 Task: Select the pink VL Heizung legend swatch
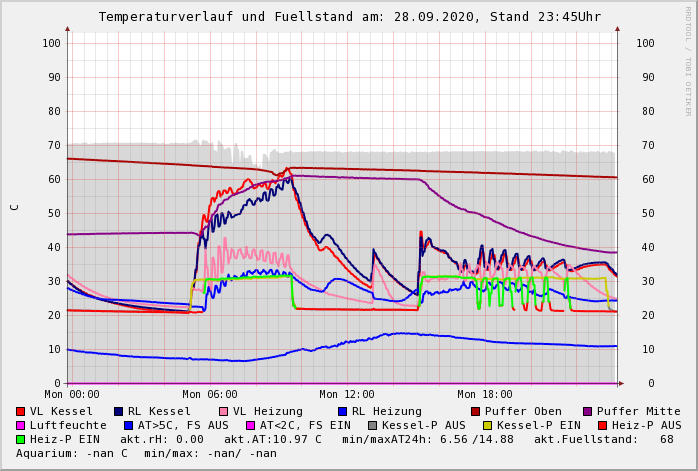pyautogui.click(x=224, y=411)
